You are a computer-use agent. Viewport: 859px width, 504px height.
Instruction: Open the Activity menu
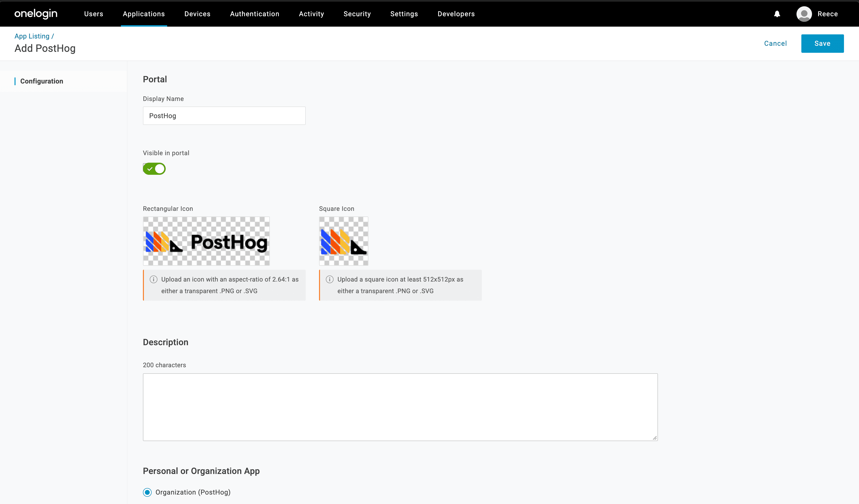point(311,14)
